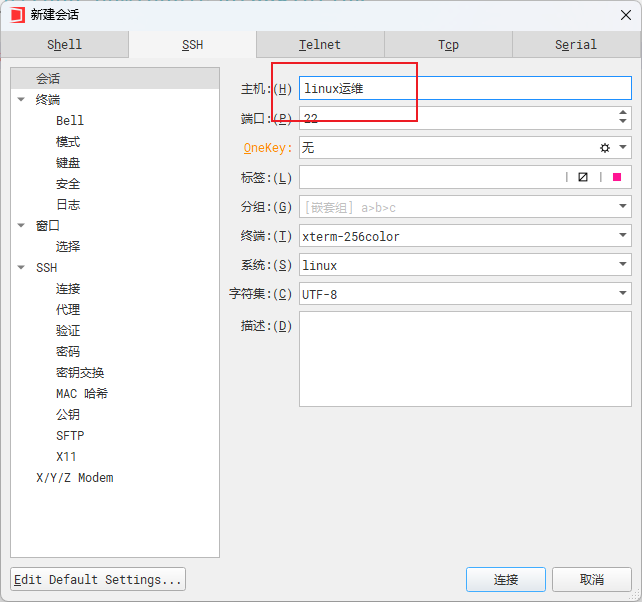This screenshot has width=642, height=602.
Task: Open the OneKey dropdown
Action: pos(623,148)
